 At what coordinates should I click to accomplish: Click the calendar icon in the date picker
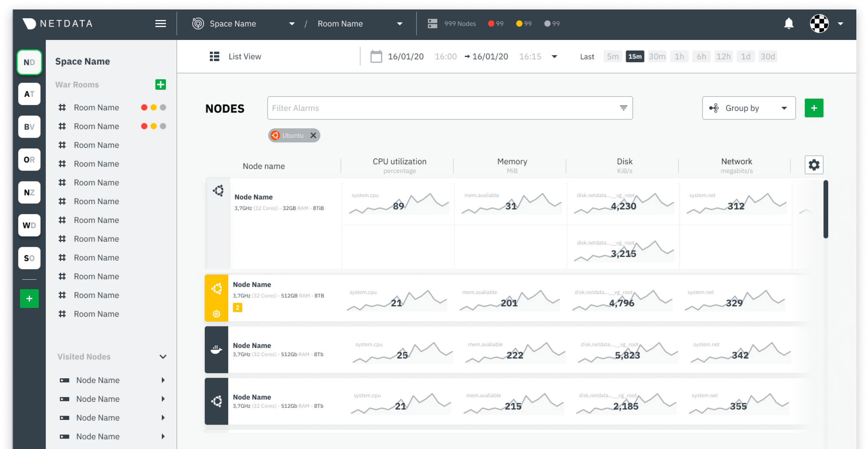(x=376, y=56)
